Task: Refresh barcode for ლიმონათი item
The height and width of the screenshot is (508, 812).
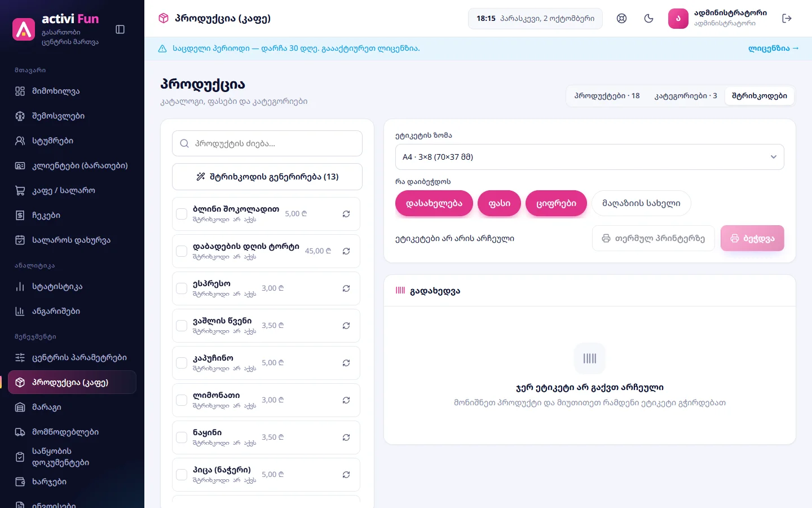Action: tap(346, 400)
